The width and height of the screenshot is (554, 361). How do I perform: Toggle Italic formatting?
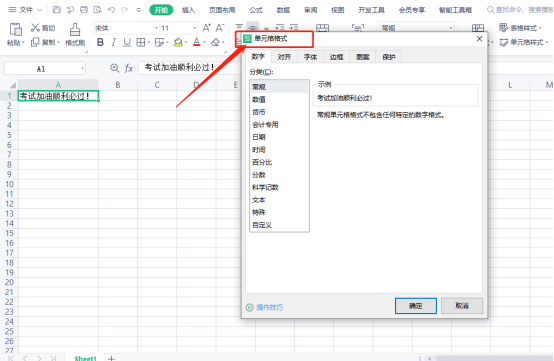pyautogui.click(x=113, y=42)
